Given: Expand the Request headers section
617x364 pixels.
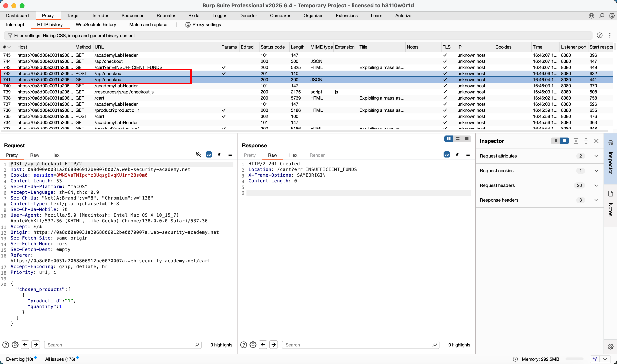Looking at the screenshot, I should tap(596, 185).
